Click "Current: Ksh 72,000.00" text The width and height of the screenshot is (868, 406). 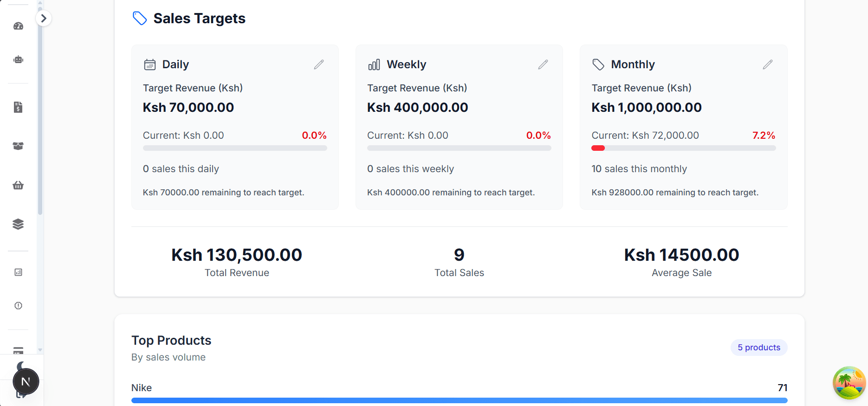pos(645,135)
